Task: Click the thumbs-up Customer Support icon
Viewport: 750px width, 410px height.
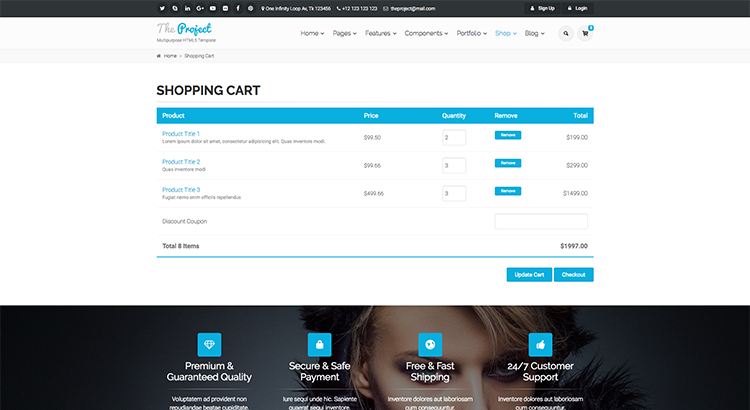Action: [x=540, y=344]
